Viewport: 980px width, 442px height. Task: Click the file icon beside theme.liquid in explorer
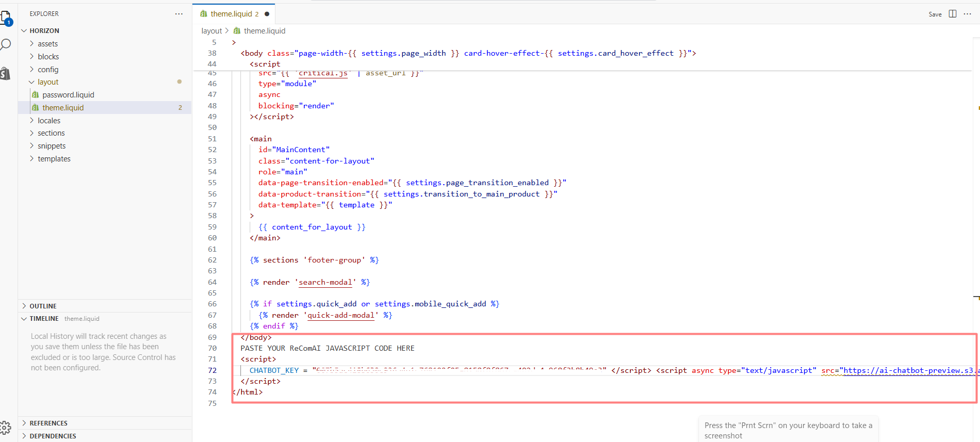pyautogui.click(x=36, y=108)
